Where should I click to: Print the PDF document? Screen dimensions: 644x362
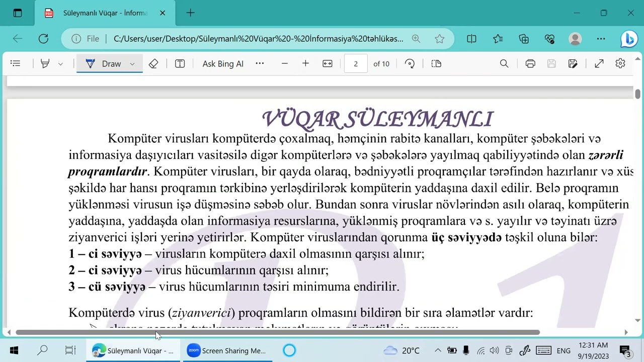coord(530,63)
